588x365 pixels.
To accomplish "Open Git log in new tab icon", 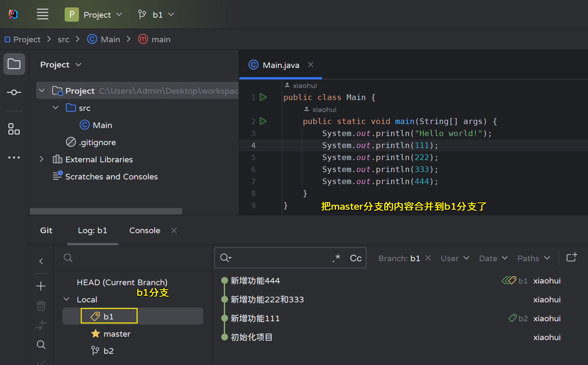I will pyautogui.click(x=571, y=258).
